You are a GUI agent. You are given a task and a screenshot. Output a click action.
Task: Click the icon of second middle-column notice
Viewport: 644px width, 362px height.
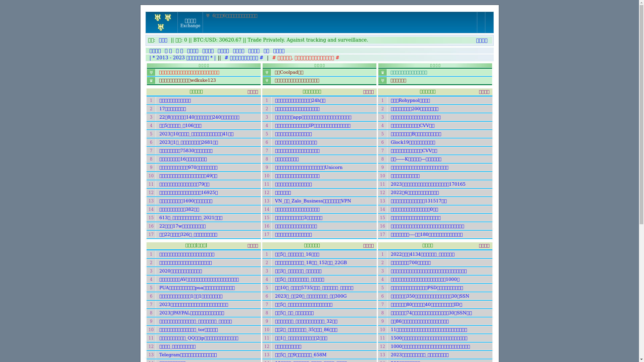click(267, 80)
